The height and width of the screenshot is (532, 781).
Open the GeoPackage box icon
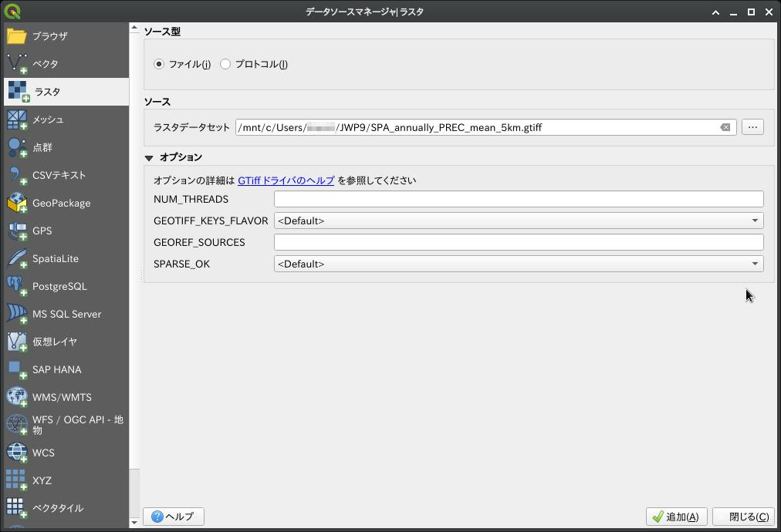(x=17, y=203)
